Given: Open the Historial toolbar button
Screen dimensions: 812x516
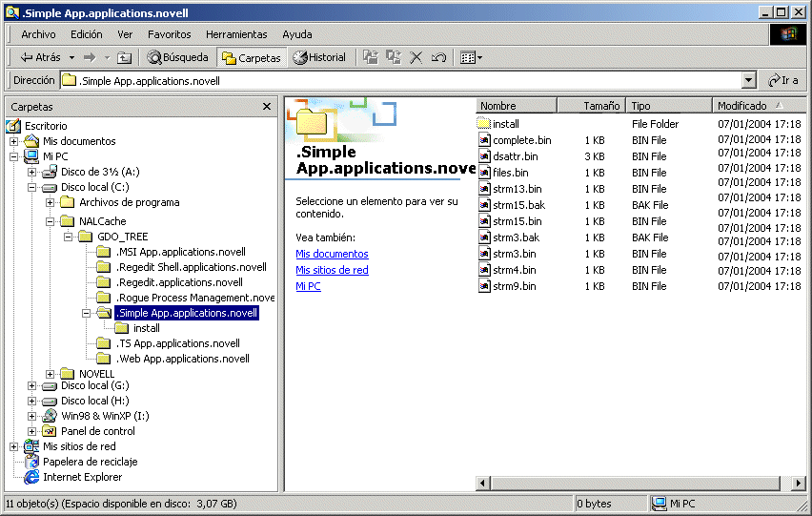Looking at the screenshot, I should 319,57.
